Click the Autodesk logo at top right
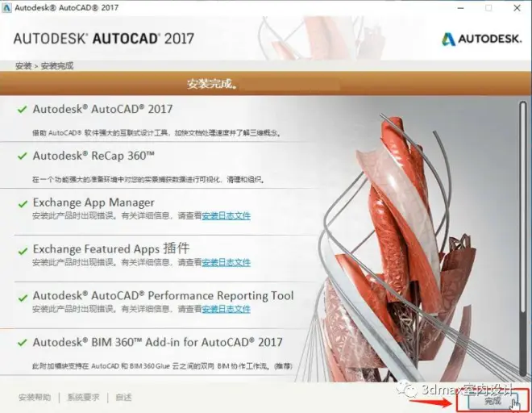 click(481, 39)
